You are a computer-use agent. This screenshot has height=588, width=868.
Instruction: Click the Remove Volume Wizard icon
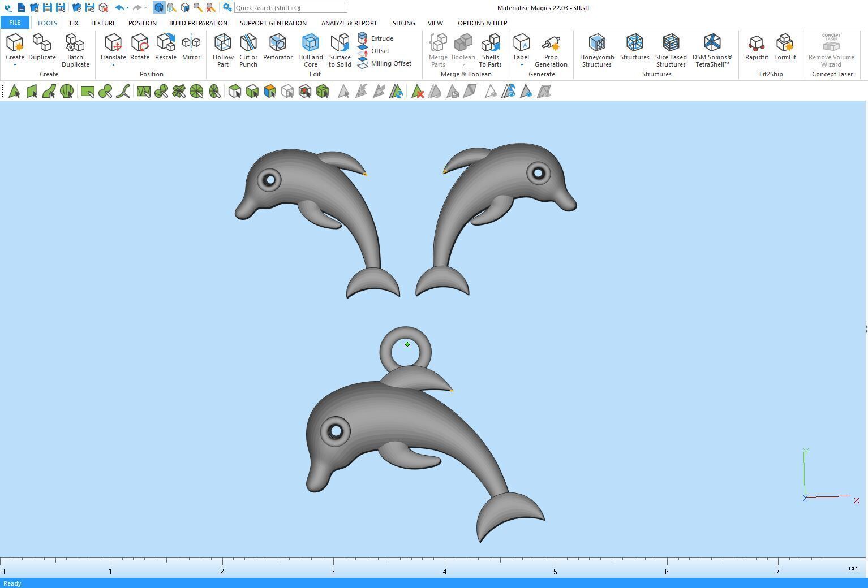point(831,42)
